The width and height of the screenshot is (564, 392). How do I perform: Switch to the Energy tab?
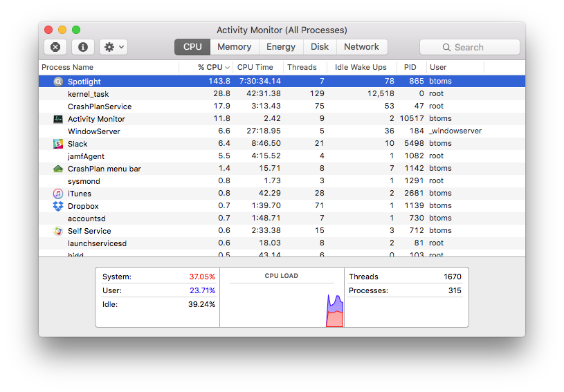[281, 47]
